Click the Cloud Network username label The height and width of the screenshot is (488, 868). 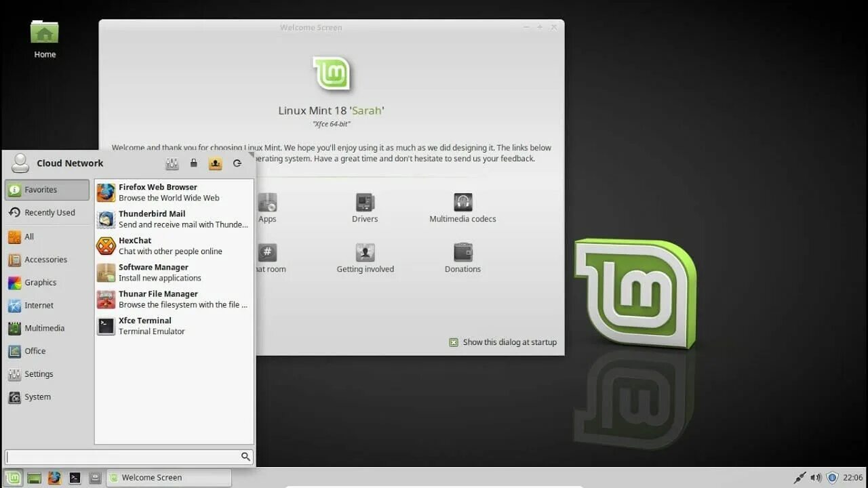(x=70, y=163)
